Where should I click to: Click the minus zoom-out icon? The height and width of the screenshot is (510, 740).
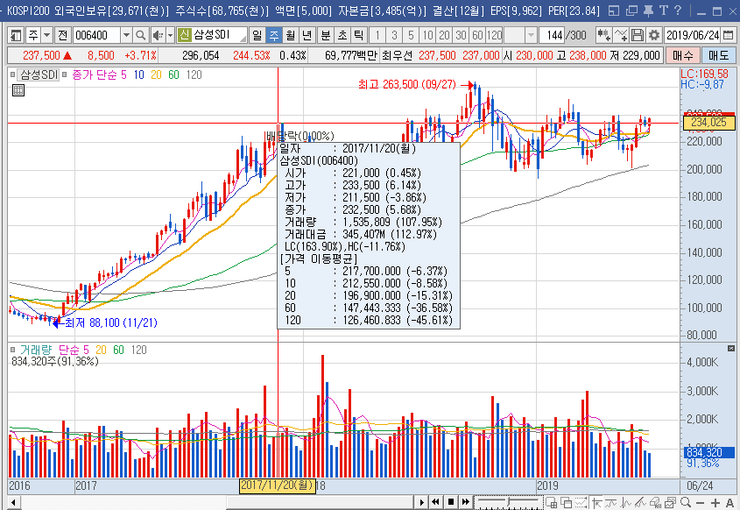(700, 503)
